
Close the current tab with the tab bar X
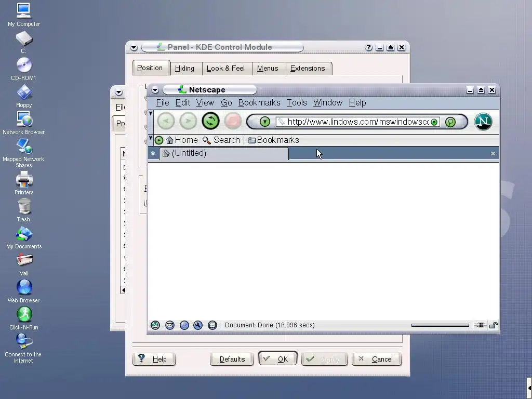tap(493, 154)
